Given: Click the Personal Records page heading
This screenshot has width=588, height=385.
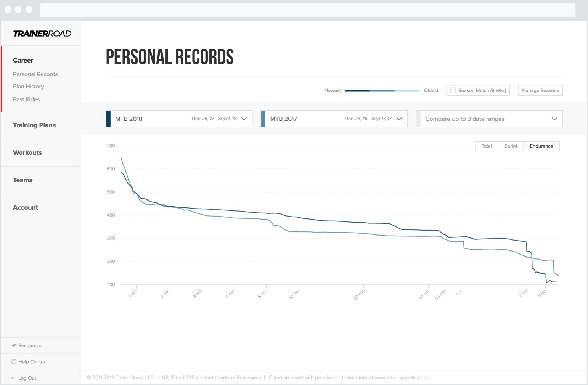Looking at the screenshot, I should 170,57.
